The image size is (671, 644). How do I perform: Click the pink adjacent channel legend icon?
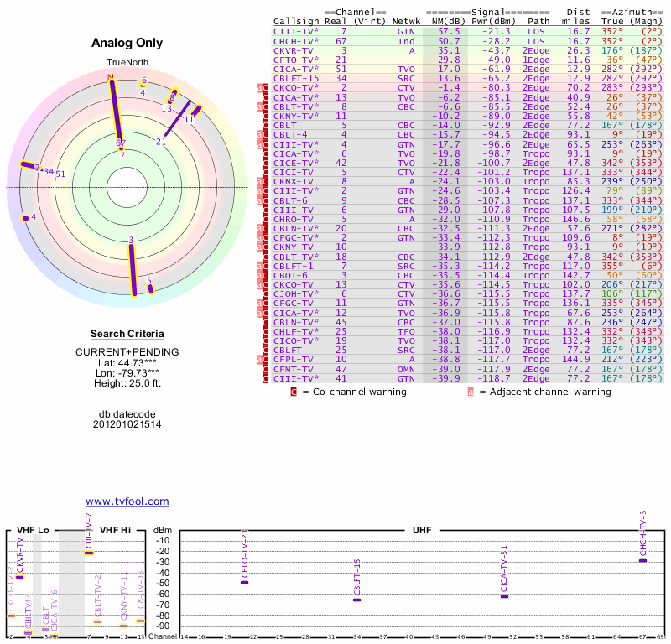[471, 392]
